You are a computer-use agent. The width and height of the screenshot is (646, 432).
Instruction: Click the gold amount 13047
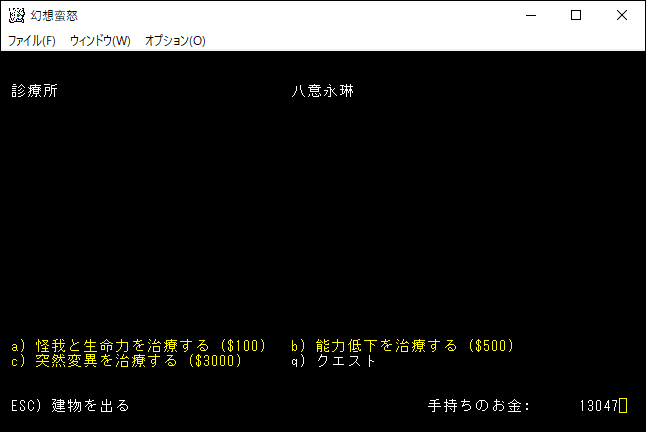(598, 406)
